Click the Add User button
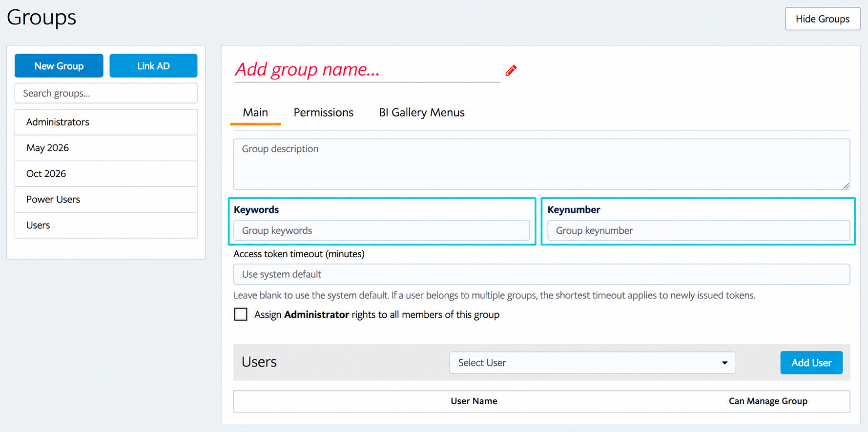 pos(811,363)
